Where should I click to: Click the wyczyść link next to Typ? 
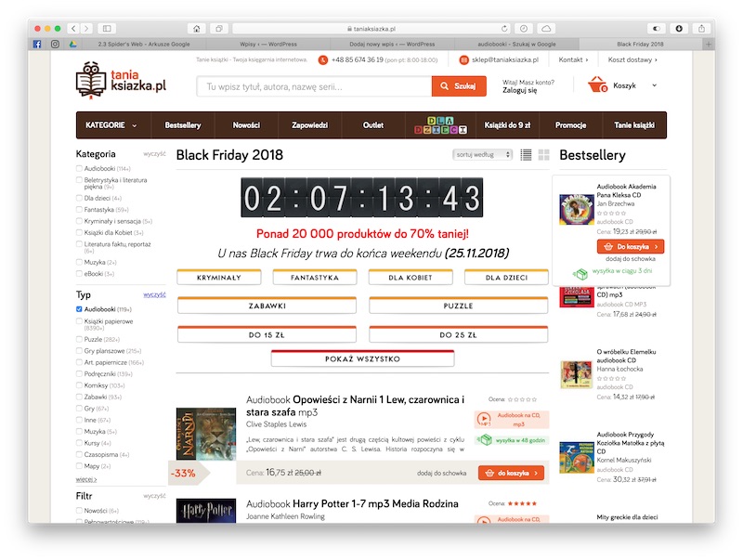154,294
